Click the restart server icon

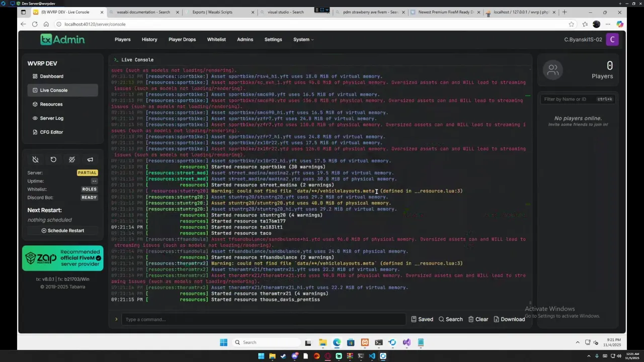[53, 159]
